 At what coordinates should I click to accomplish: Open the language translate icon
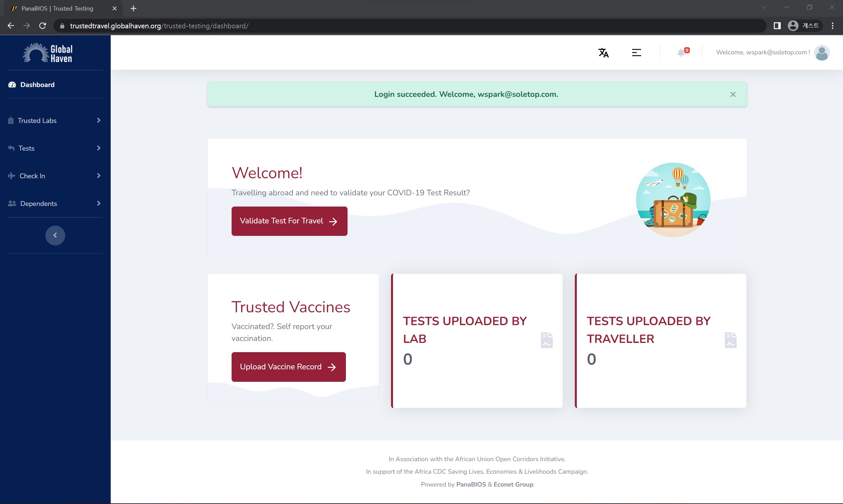point(603,53)
